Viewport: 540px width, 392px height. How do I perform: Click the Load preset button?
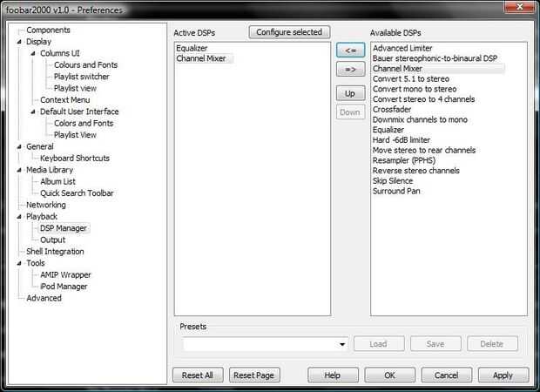(x=379, y=344)
